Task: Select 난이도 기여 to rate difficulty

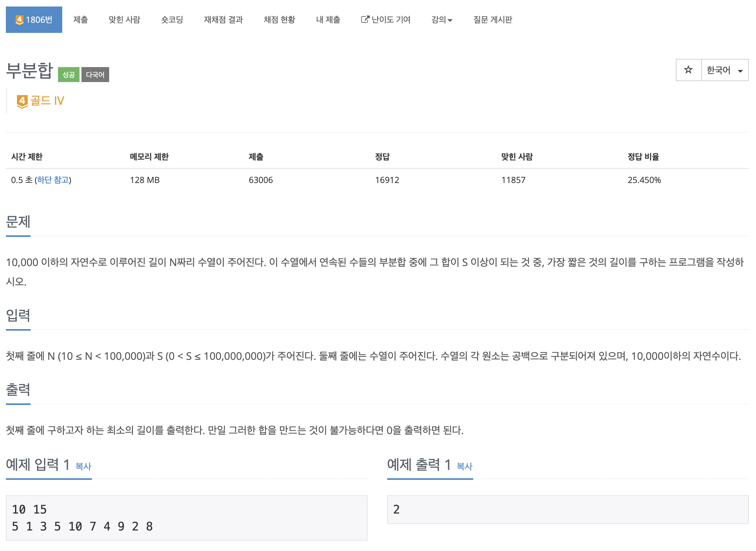Action: [x=390, y=19]
